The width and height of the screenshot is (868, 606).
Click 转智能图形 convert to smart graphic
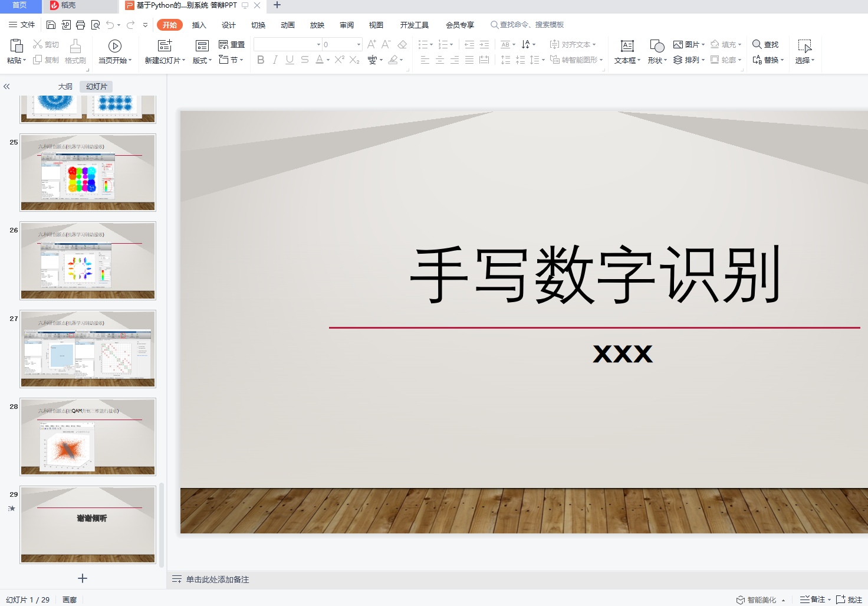pyautogui.click(x=576, y=60)
